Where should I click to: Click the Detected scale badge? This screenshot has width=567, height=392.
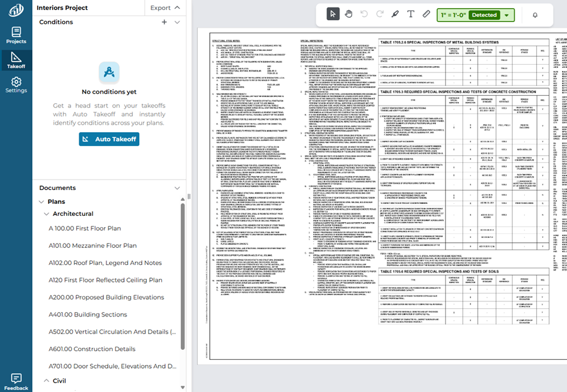pyautogui.click(x=484, y=15)
